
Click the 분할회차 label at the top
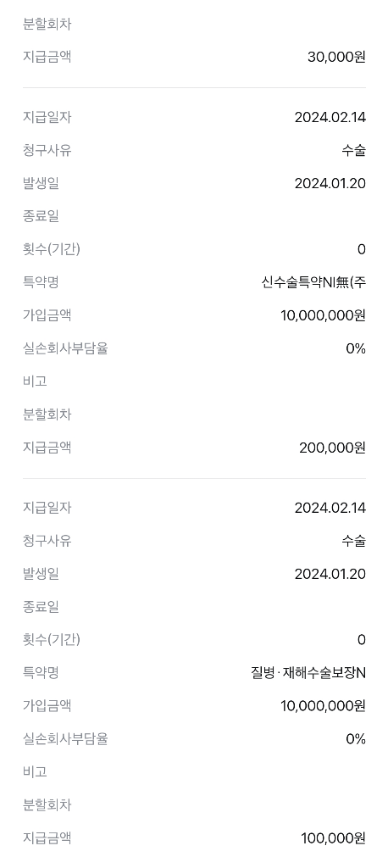[x=47, y=24]
